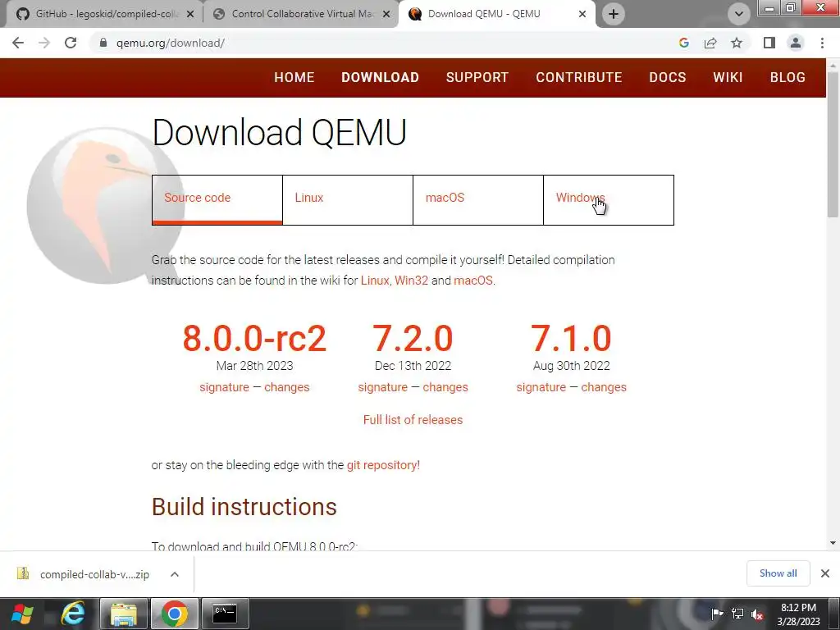Open the git repository link
The width and height of the screenshot is (840, 630).
(383, 465)
